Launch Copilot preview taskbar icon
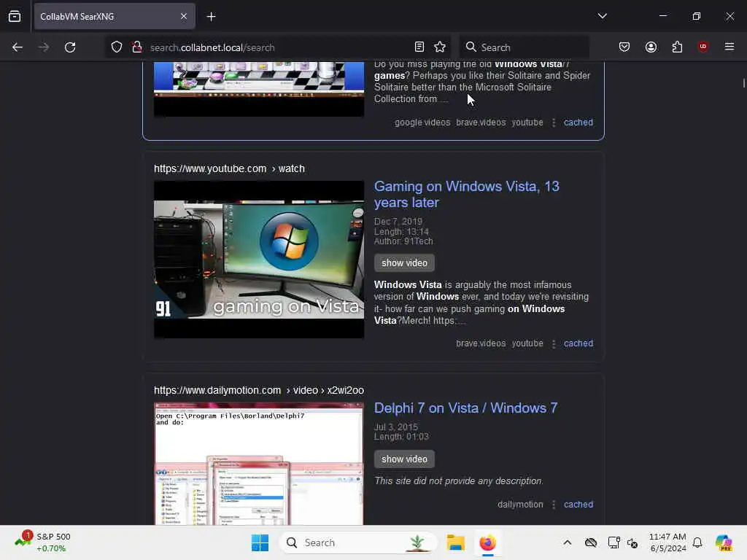Viewport: 747px width, 560px height. (x=724, y=542)
